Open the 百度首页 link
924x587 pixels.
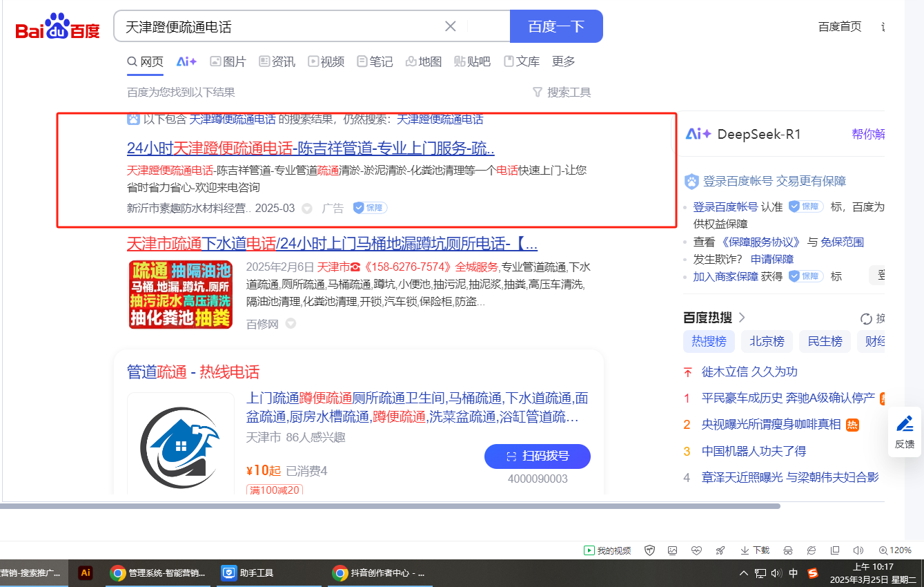click(840, 27)
